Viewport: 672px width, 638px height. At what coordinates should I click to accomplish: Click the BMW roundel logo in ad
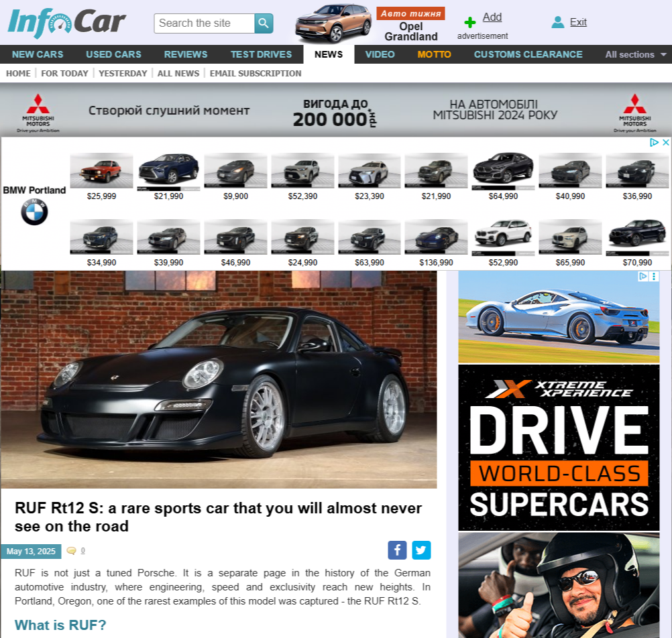pyautogui.click(x=34, y=212)
